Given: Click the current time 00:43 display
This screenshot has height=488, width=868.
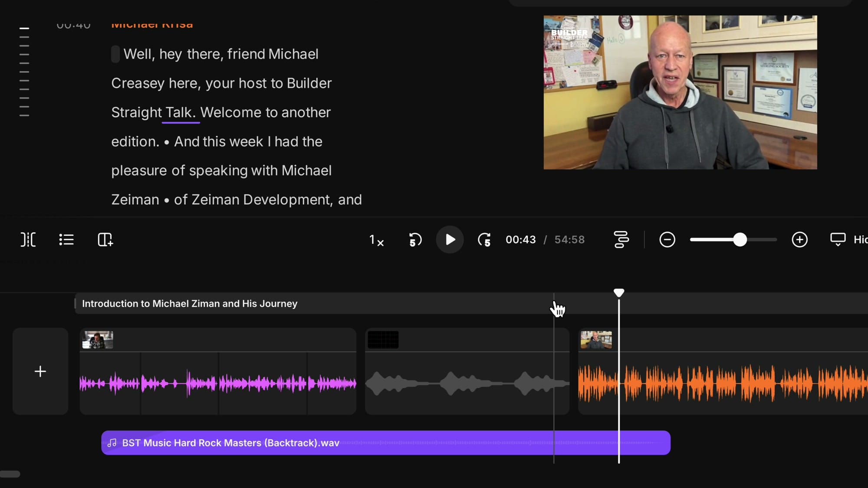Looking at the screenshot, I should click(x=520, y=239).
